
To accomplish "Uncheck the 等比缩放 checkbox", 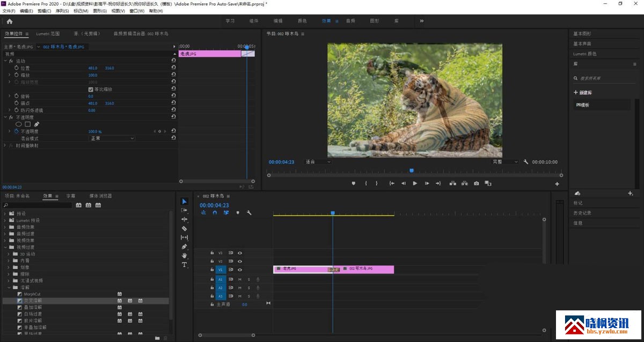I will [91, 89].
